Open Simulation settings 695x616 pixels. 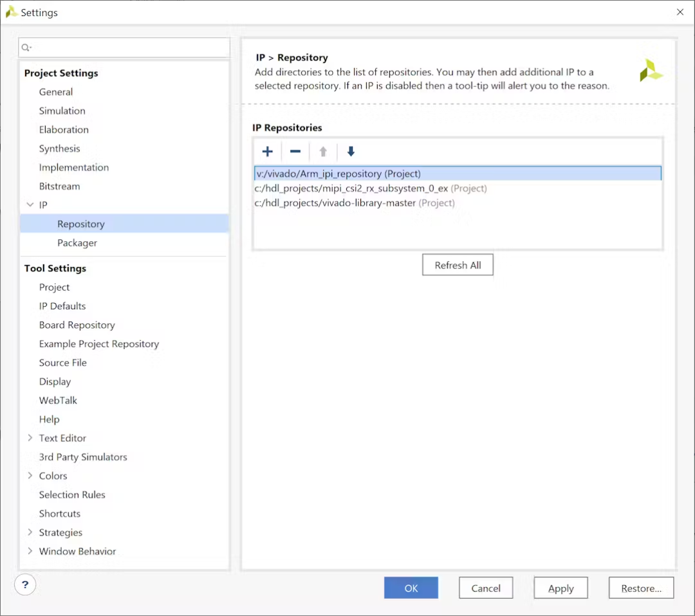pos(62,111)
